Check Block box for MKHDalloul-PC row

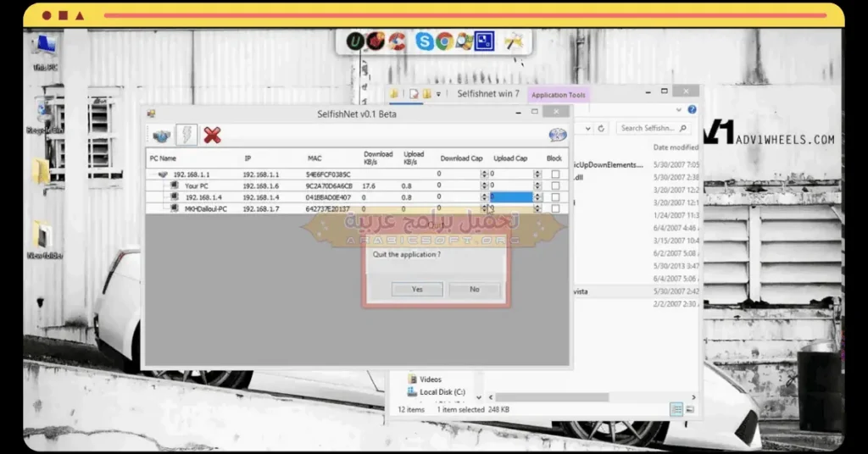click(x=555, y=208)
